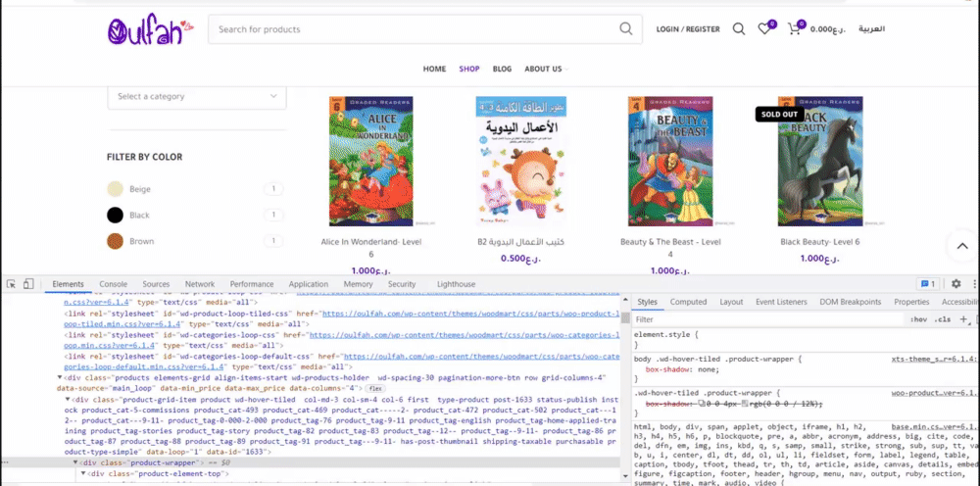Collapse the product-element-top div node
The image size is (980, 486).
coord(83,473)
